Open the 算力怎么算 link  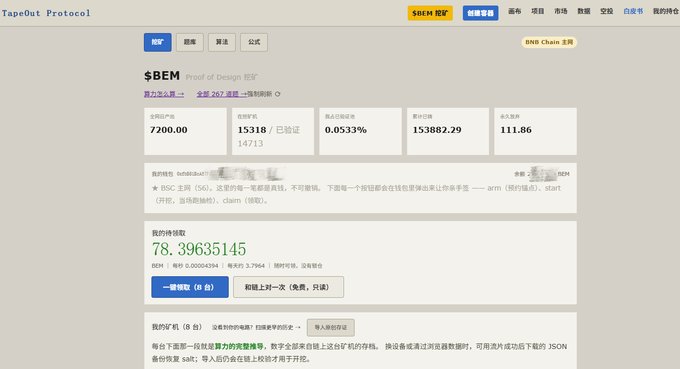164,94
